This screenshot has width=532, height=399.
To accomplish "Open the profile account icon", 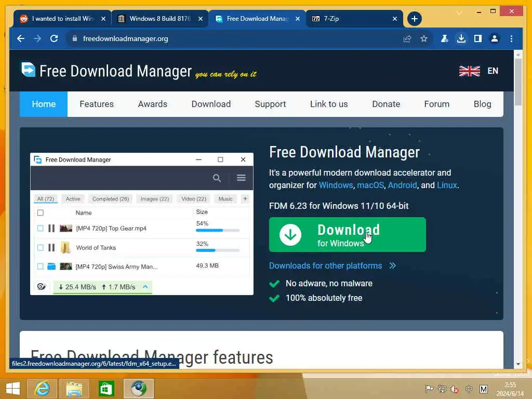I will pos(495,38).
